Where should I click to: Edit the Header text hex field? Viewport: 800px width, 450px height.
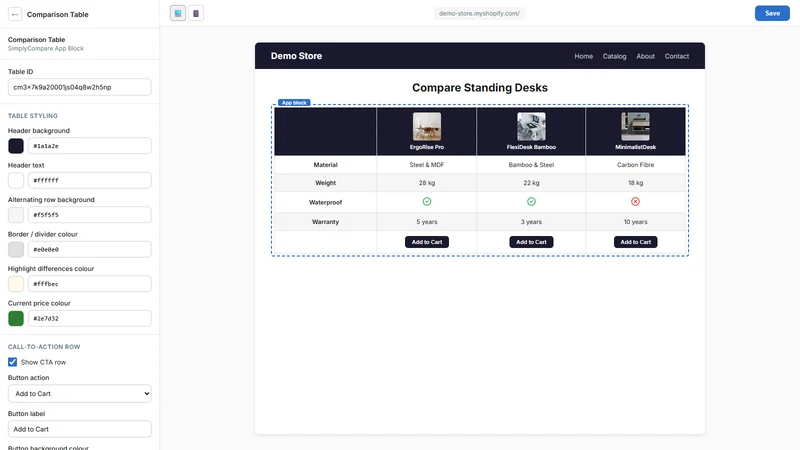[x=90, y=180]
